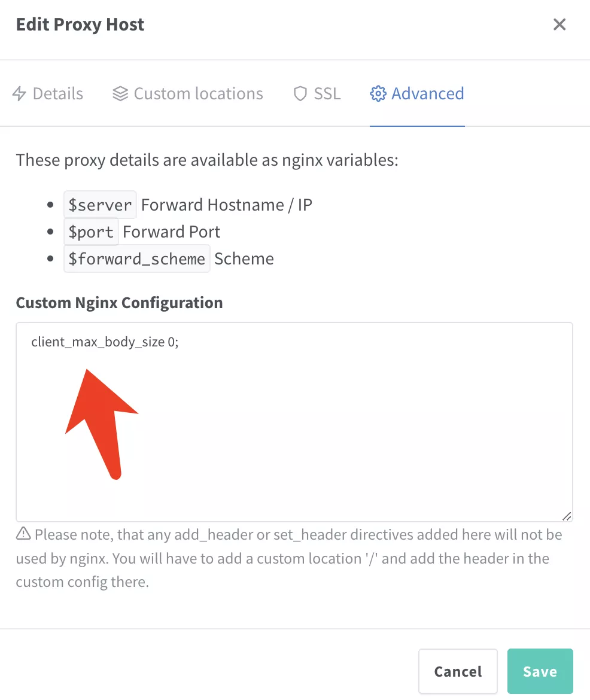This screenshot has width=590, height=700.
Task: Click the gear icon beside Advanced
Action: point(378,94)
